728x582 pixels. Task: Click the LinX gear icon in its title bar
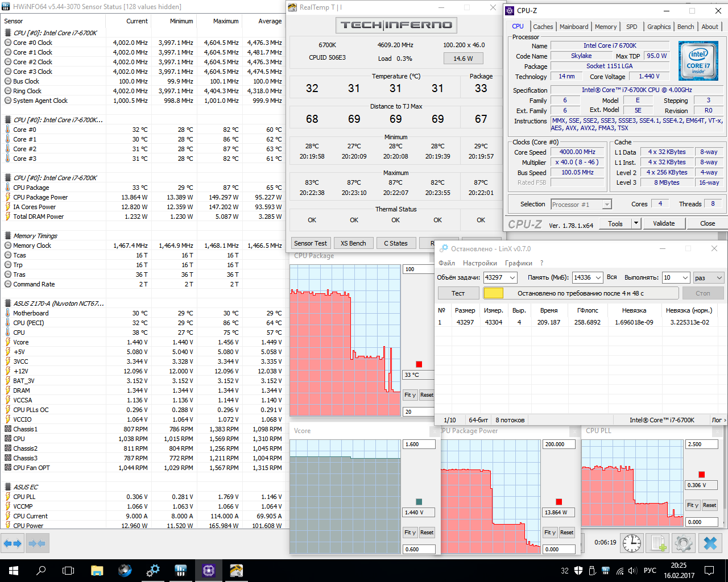point(444,248)
